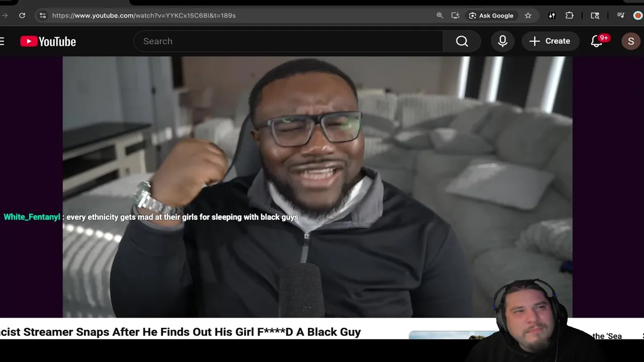Image resolution: width=644 pixels, height=362 pixels.
Task: Click the forward navigation arrow in browser
Action: point(4,16)
